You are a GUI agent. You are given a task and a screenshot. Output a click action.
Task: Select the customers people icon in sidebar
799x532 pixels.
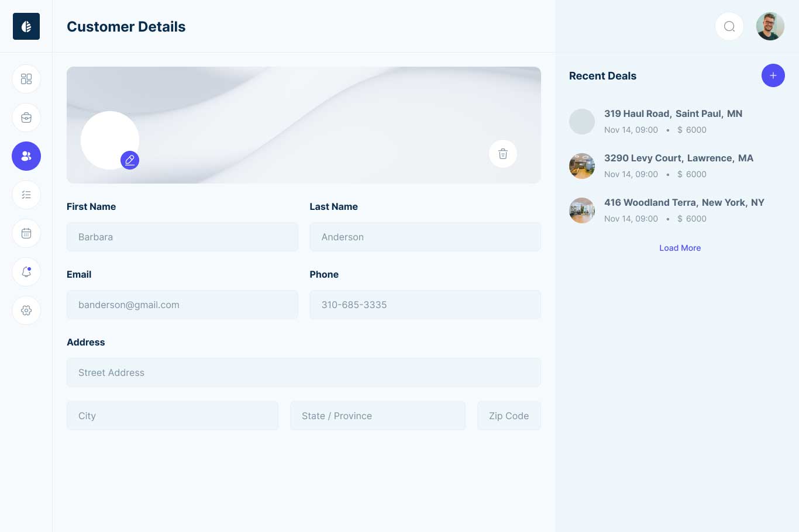coord(26,156)
